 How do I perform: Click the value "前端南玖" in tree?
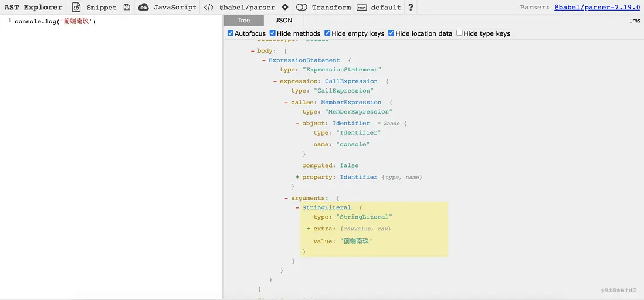(355, 241)
